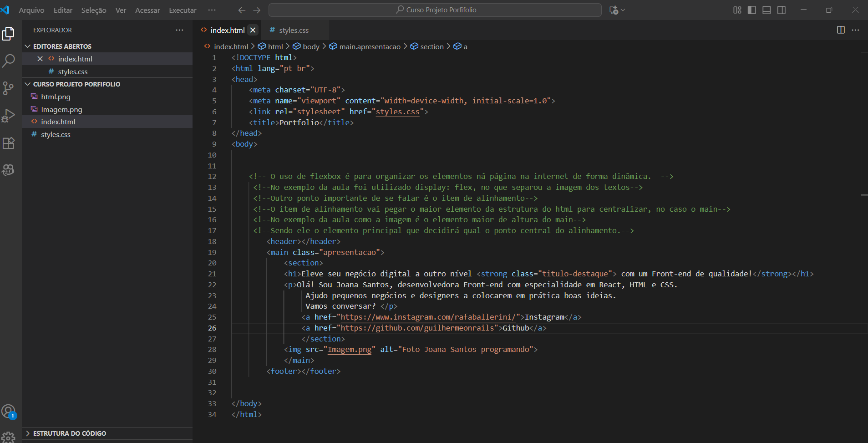Open the Copilot chat sidebar icon
The height and width of the screenshot is (443, 868).
(8, 170)
